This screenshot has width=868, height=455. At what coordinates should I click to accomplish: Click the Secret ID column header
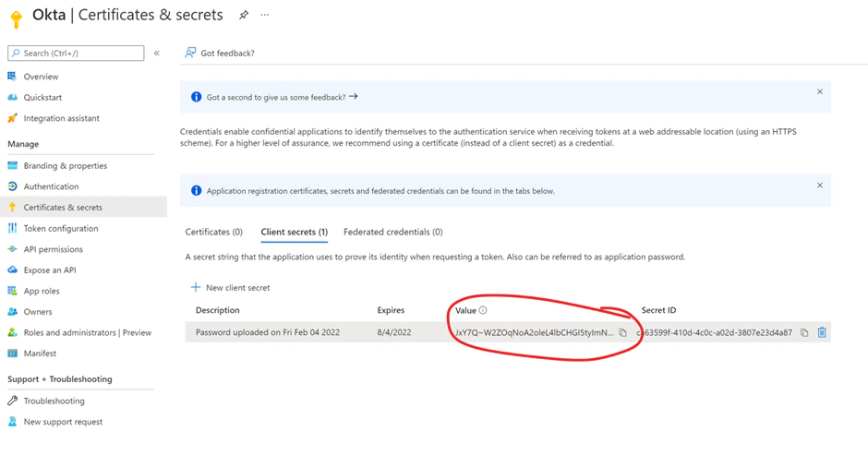(x=658, y=310)
